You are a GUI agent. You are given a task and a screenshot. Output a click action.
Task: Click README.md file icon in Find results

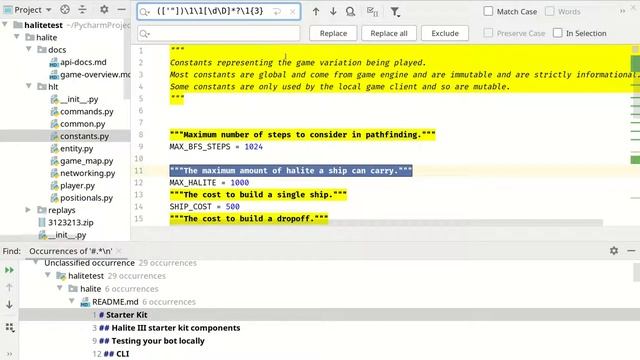[85, 302]
